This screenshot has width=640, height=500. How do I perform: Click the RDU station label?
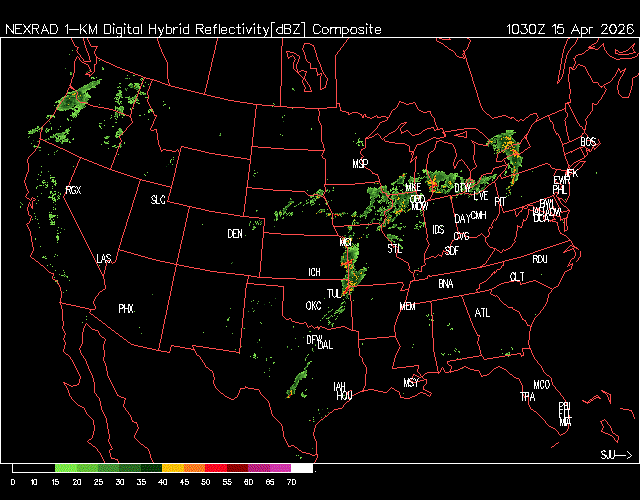(x=540, y=259)
